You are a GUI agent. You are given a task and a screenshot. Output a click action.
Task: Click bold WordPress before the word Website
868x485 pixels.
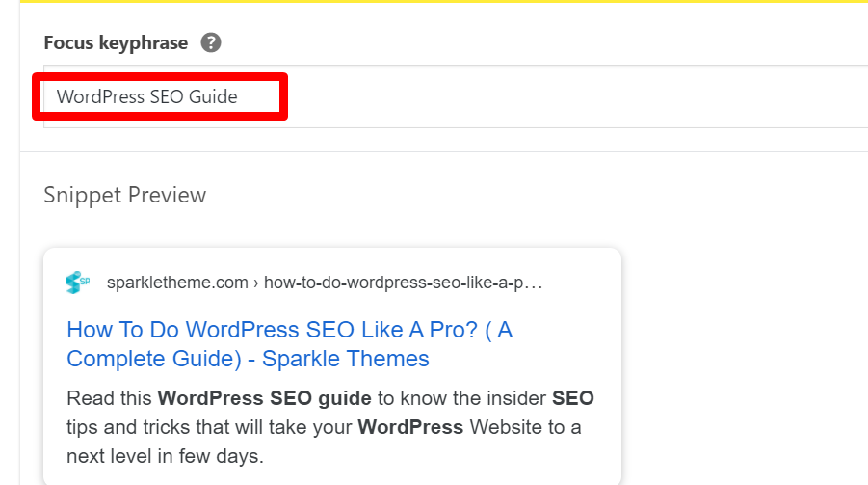(x=410, y=427)
